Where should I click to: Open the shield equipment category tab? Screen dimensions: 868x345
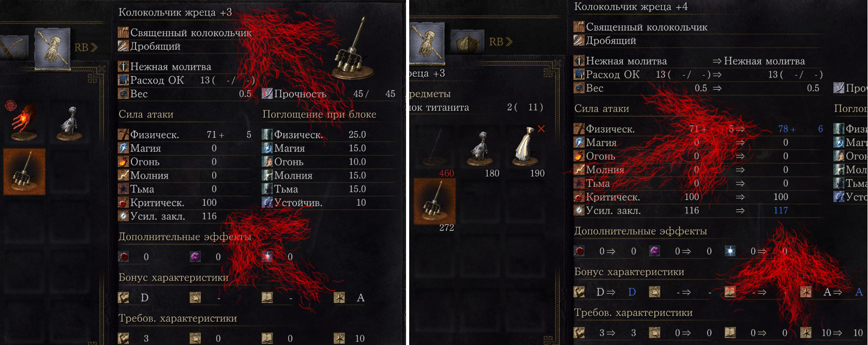click(468, 42)
